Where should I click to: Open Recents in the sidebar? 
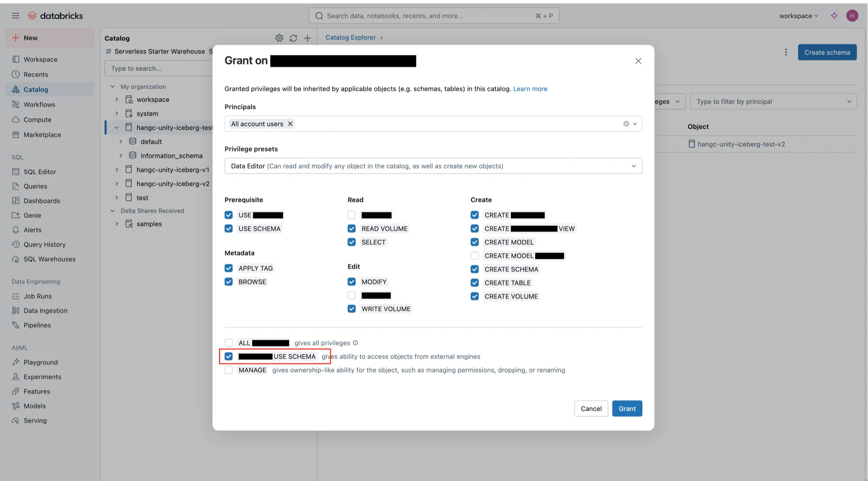[x=50, y=75]
